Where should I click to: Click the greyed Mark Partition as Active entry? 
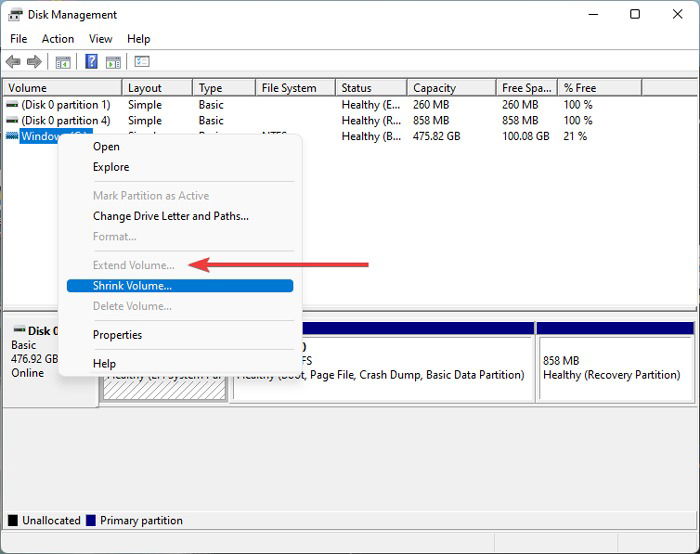[180, 196]
